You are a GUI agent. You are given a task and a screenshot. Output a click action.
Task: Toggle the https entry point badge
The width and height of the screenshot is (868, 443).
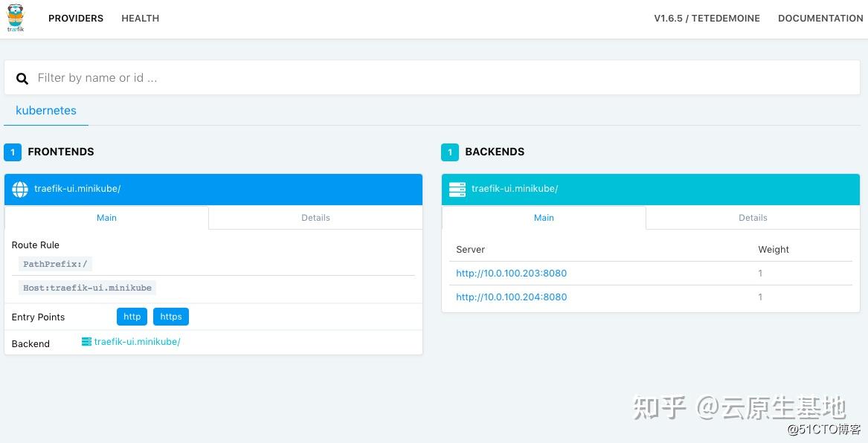tap(170, 316)
